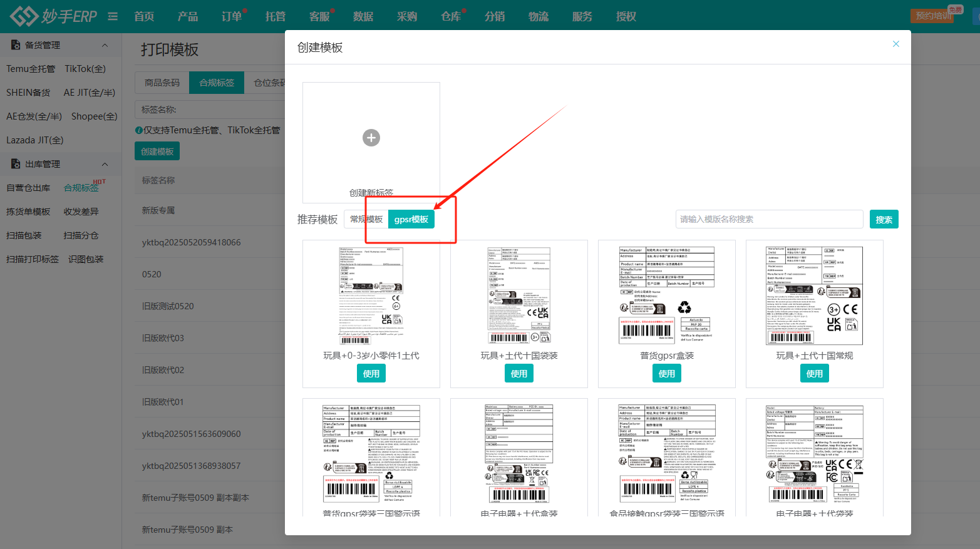Switch to gpsr模板 toggle
Image resolution: width=980 pixels, height=549 pixels.
(411, 219)
